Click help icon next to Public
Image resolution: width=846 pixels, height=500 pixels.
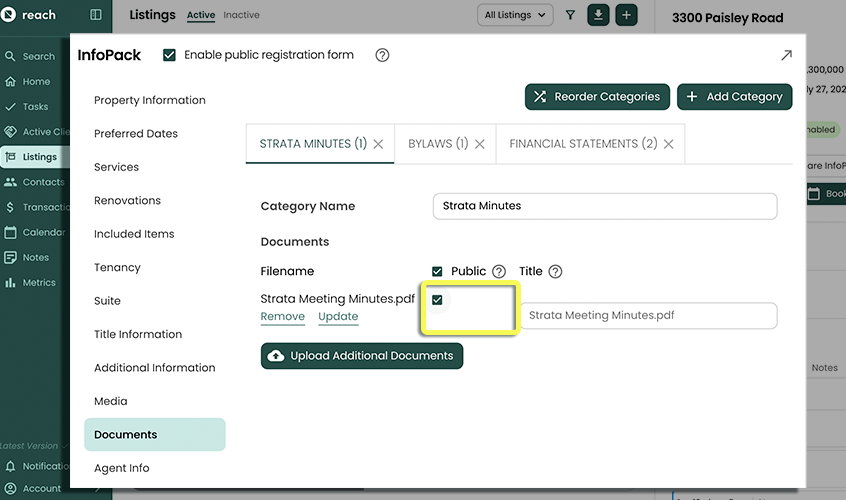click(x=499, y=271)
